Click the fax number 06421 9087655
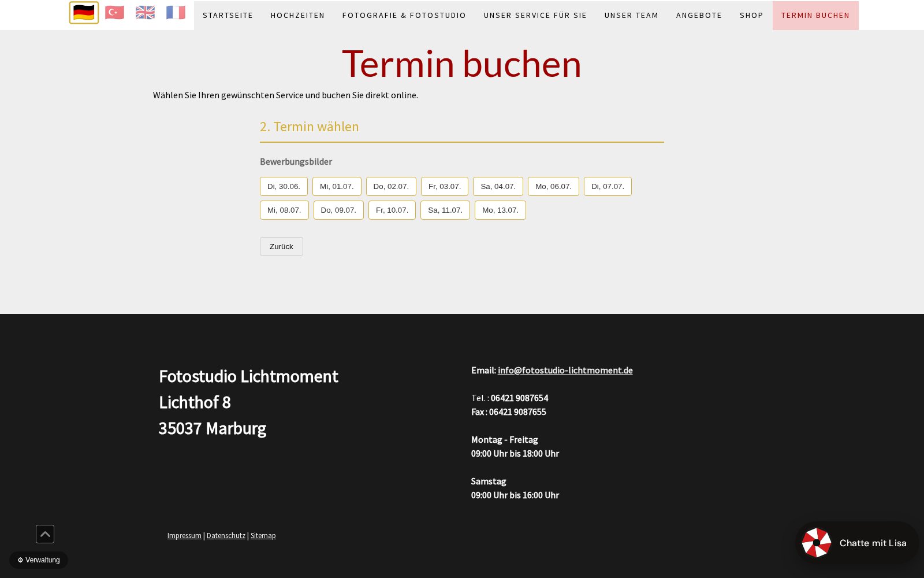 [517, 412]
